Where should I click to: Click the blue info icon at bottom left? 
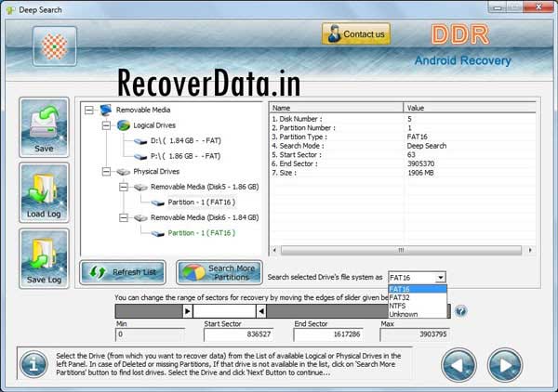click(33, 365)
